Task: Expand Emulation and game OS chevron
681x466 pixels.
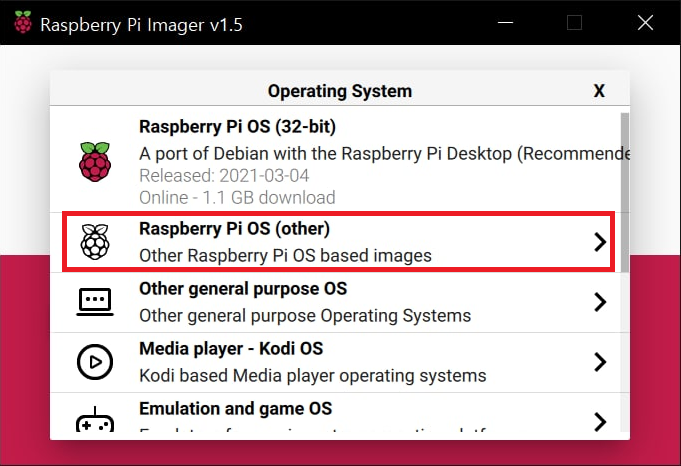Action: coord(600,421)
